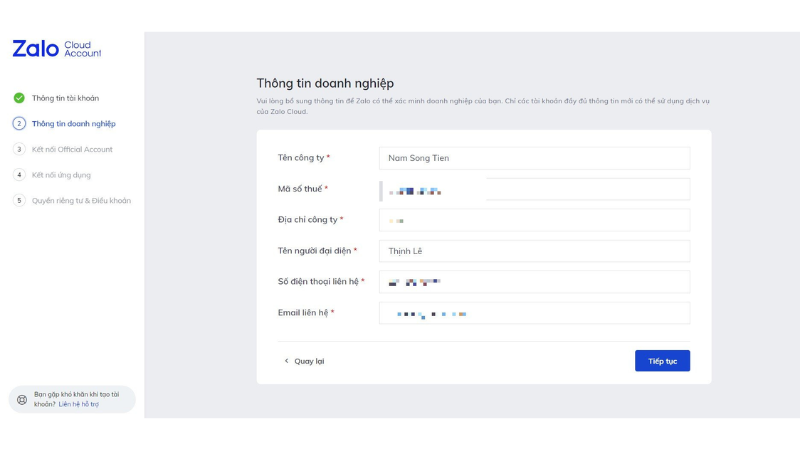800x450 pixels.
Task: Click the Email liên hệ input field
Action: (x=534, y=313)
